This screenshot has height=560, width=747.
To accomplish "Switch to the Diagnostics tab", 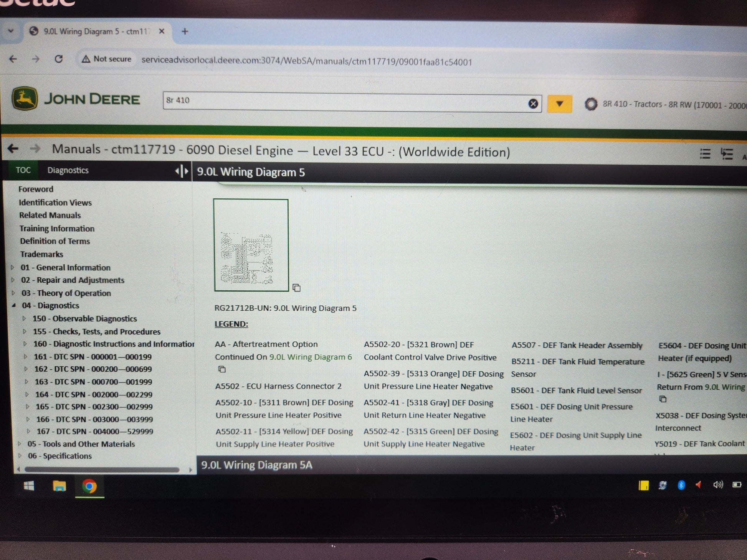I will [x=68, y=170].
